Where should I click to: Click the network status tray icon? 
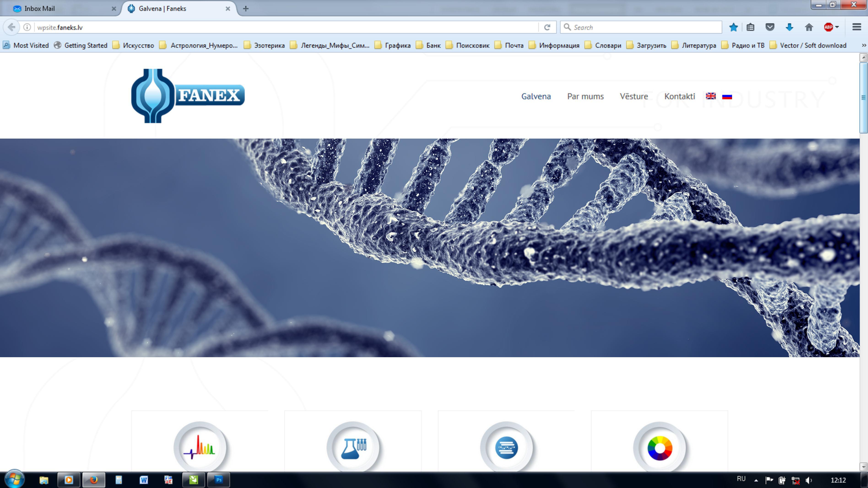coord(795,480)
